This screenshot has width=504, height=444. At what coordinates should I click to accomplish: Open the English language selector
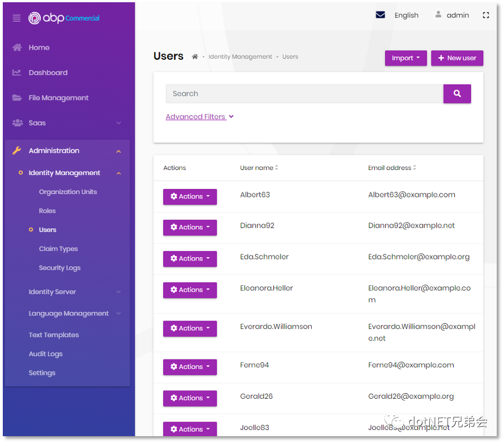406,15
